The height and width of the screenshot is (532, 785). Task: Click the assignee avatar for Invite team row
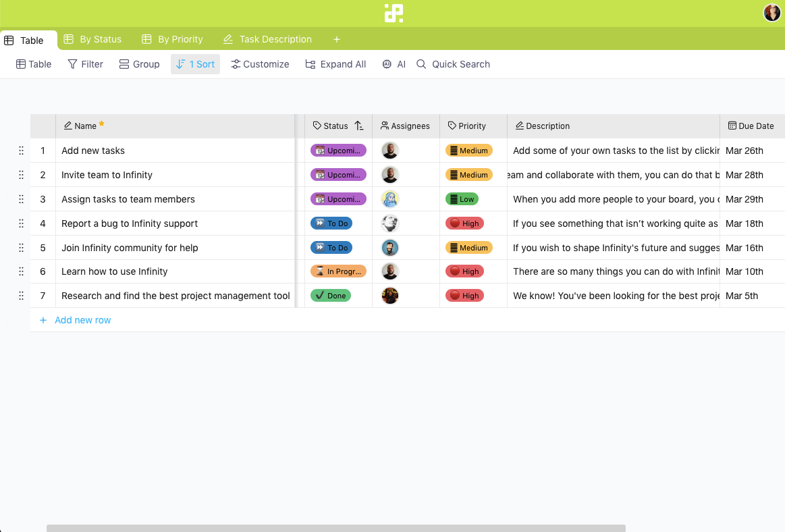(390, 175)
